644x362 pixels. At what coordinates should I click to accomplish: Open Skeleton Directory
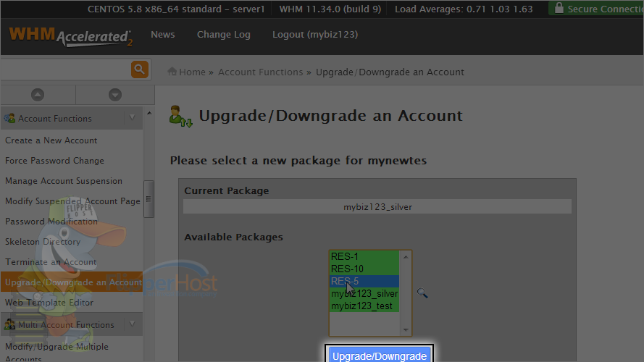tap(43, 241)
